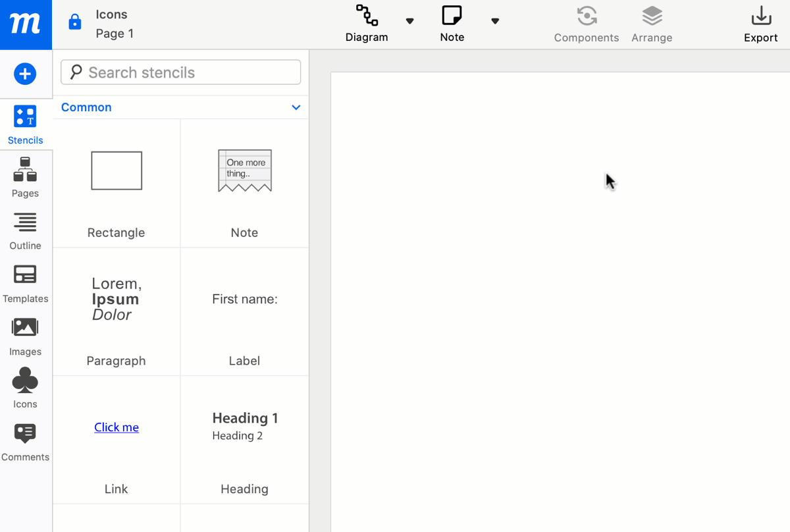Open the Images sidebar panel
The height and width of the screenshot is (532, 790).
(x=25, y=336)
